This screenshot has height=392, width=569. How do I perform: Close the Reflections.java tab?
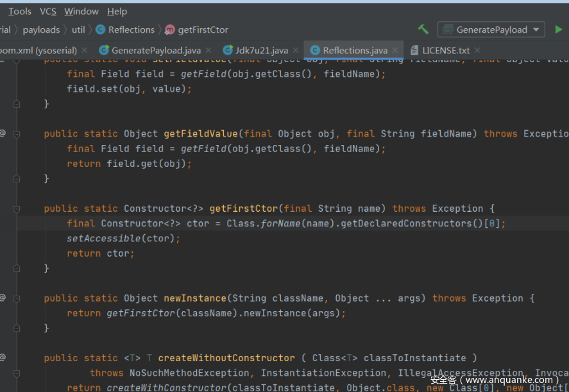click(395, 50)
